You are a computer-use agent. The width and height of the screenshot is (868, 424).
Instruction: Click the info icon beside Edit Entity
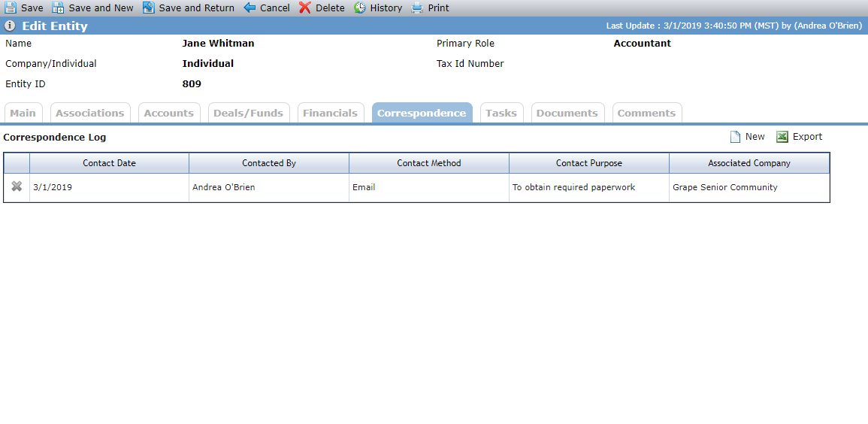pyautogui.click(x=10, y=26)
